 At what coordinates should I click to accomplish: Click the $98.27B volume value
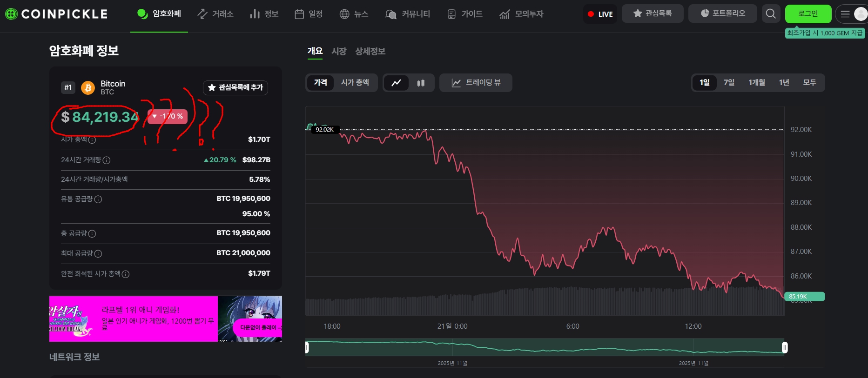tap(256, 160)
